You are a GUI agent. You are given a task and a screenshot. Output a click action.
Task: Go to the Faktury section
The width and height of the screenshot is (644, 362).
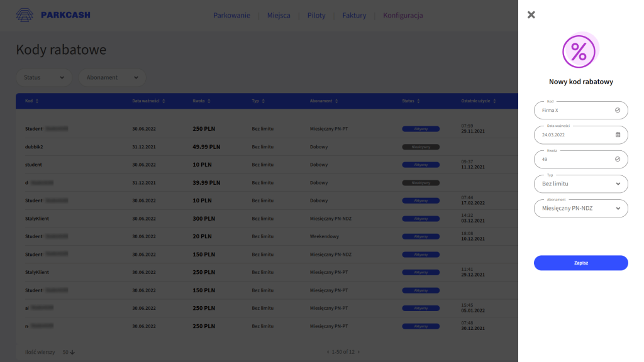click(x=354, y=15)
